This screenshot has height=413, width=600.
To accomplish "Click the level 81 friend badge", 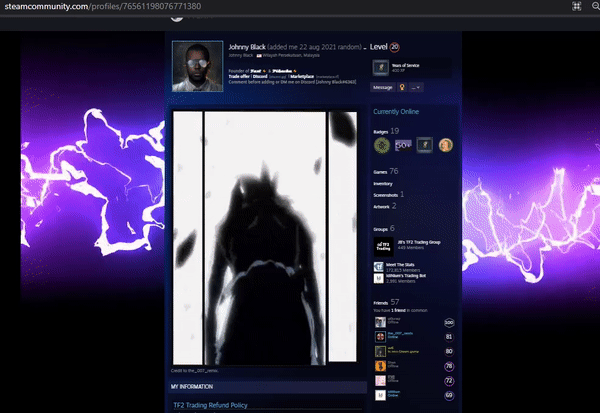I will pyautogui.click(x=449, y=337).
